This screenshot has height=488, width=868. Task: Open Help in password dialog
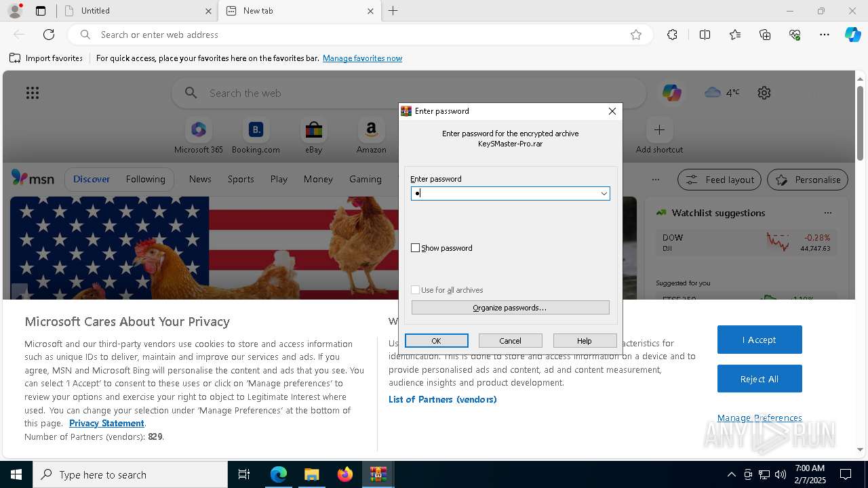(585, 341)
